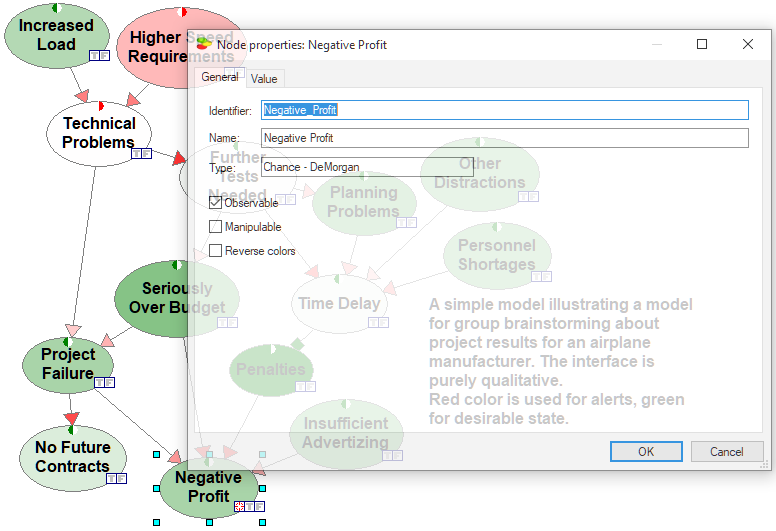Click the Cancel button
The width and height of the screenshot is (776, 531).
tap(727, 451)
